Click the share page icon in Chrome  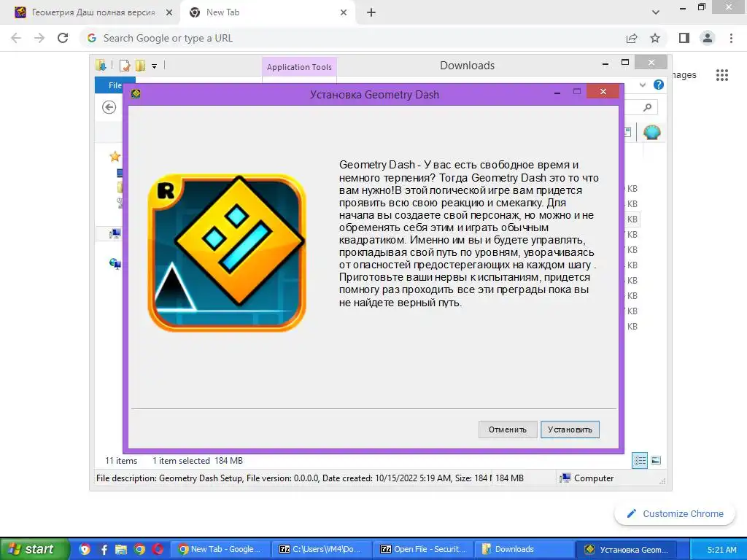(x=632, y=38)
